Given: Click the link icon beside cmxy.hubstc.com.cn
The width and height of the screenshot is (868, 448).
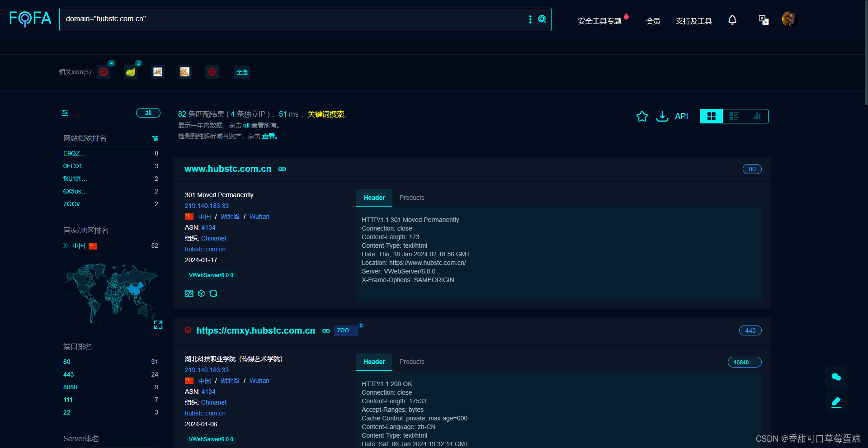Looking at the screenshot, I should (326, 331).
